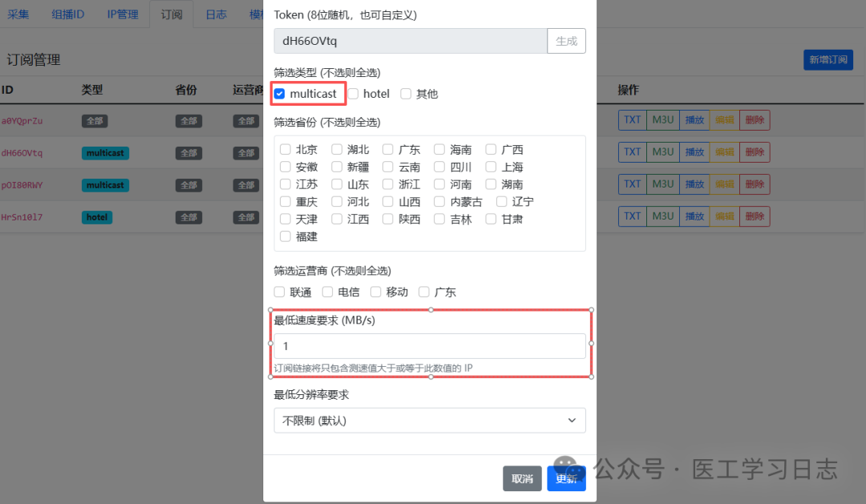866x504 pixels.
Task: Check the 其他 type filter checkbox
Action: click(407, 93)
